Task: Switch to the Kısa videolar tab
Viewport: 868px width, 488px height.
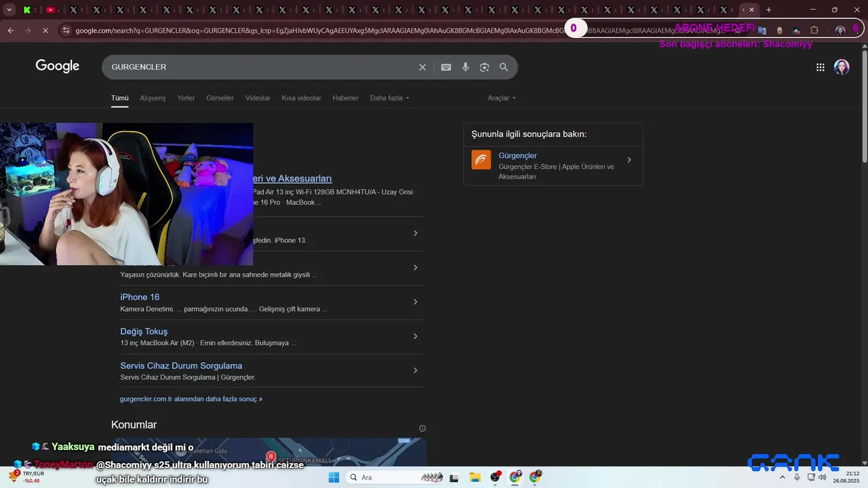Action: tap(301, 98)
